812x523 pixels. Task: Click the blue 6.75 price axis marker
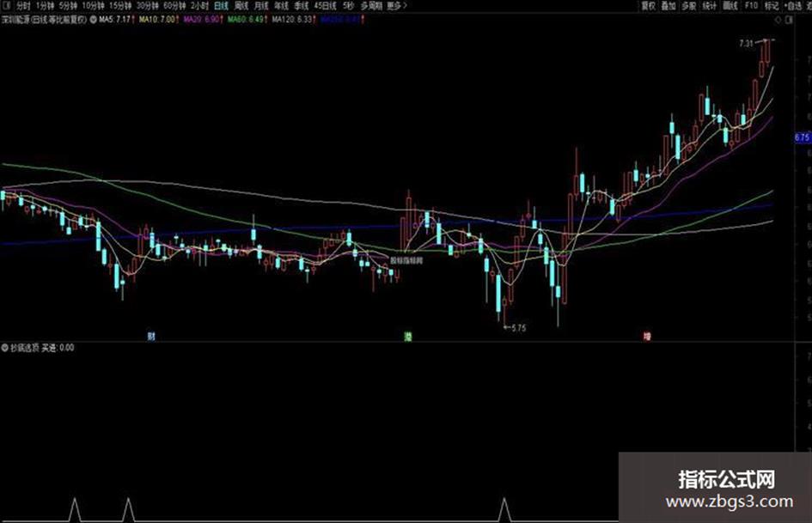(803, 137)
